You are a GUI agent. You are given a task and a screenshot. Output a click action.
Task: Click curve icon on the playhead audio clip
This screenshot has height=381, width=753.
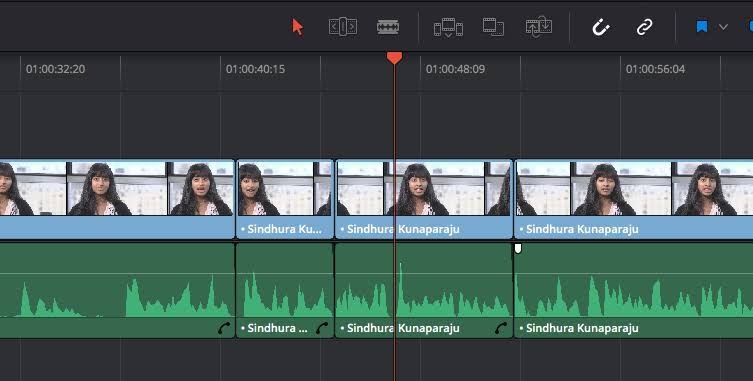(x=501, y=328)
